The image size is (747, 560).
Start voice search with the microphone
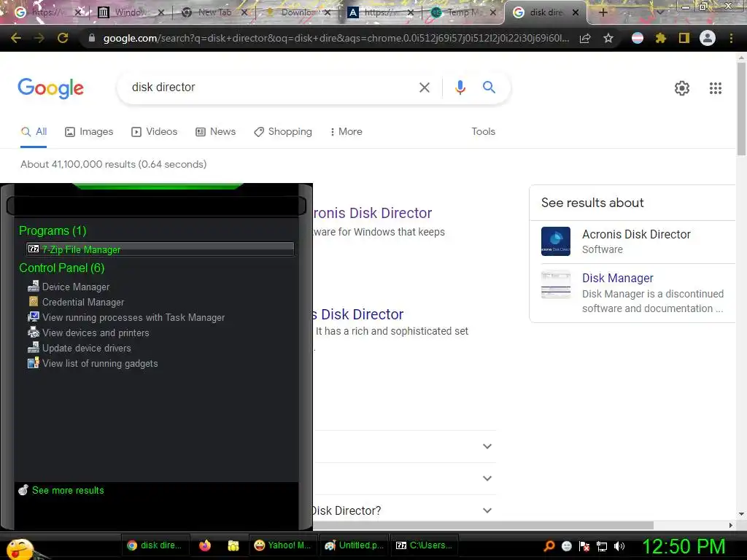(x=460, y=87)
